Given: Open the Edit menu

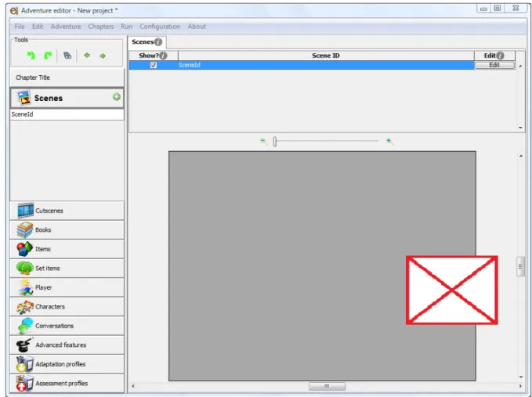Looking at the screenshot, I should click(x=38, y=27).
